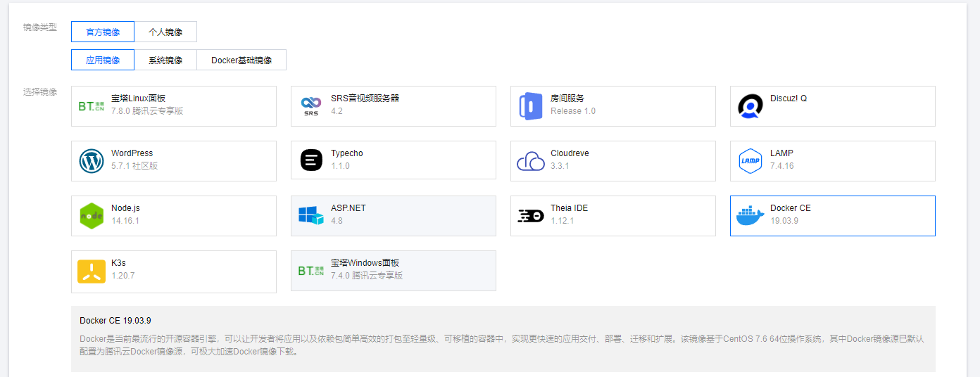Switch to the 个人镜像 tab
This screenshot has width=980, height=377.
165,32
